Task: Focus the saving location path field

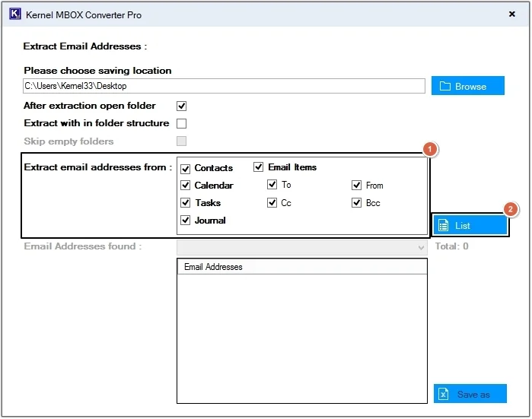Action: (224, 86)
